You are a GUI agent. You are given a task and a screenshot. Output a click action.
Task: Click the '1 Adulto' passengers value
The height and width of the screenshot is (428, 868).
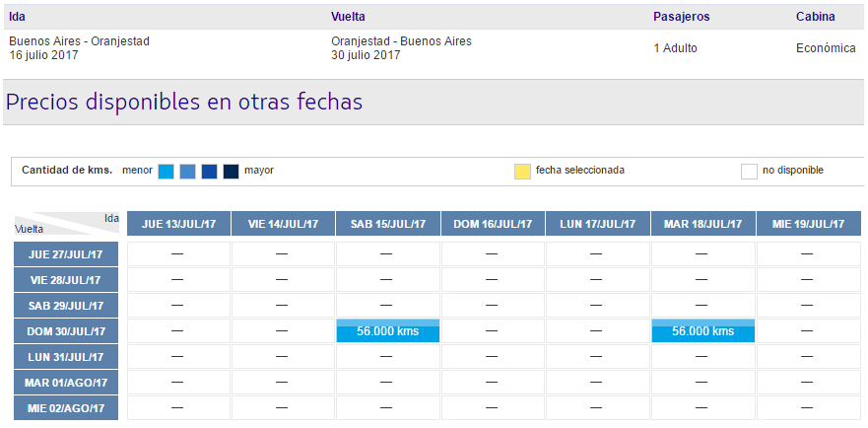[675, 48]
